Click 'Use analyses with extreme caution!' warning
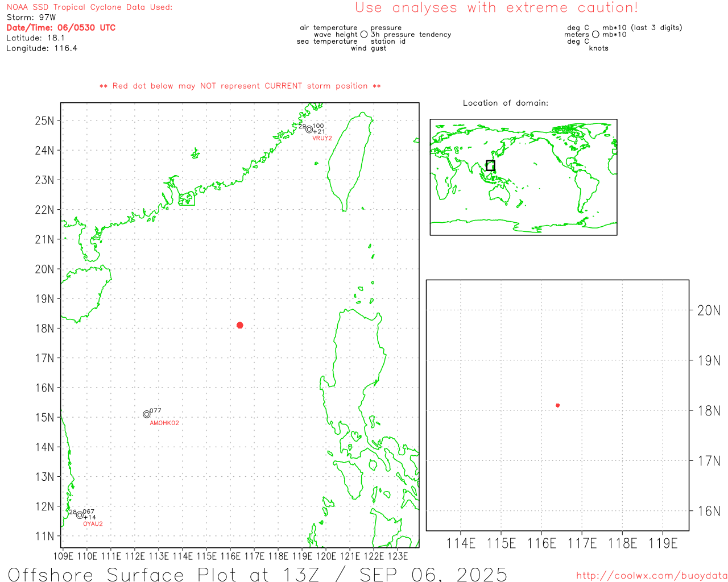This screenshot has width=728, height=582. 497,8
